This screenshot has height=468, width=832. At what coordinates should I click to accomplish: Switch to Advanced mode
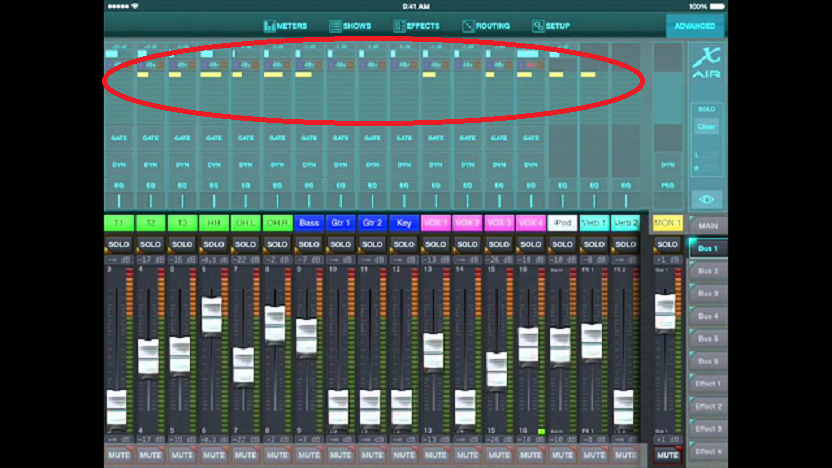pyautogui.click(x=695, y=26)
